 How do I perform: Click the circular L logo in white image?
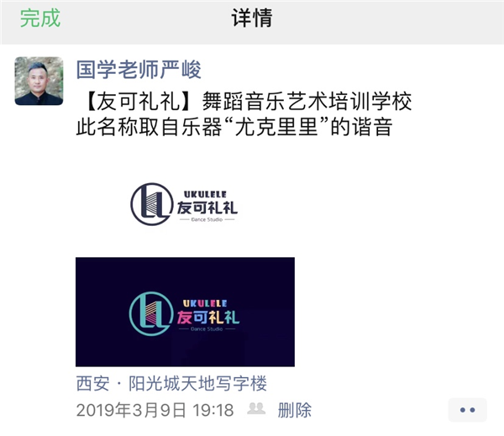(x=152, y=204)
